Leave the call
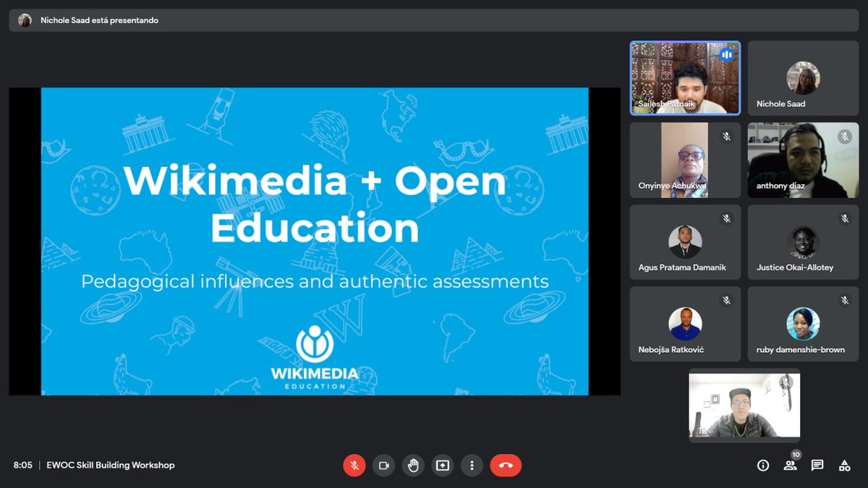The image size is (868, 488). pos(506,466)
